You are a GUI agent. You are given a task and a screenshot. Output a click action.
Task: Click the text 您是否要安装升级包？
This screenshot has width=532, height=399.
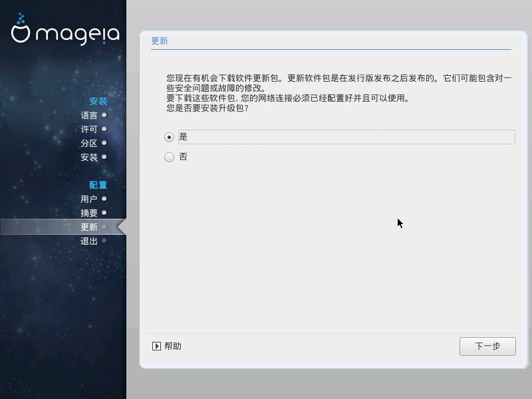pos(207,108)
